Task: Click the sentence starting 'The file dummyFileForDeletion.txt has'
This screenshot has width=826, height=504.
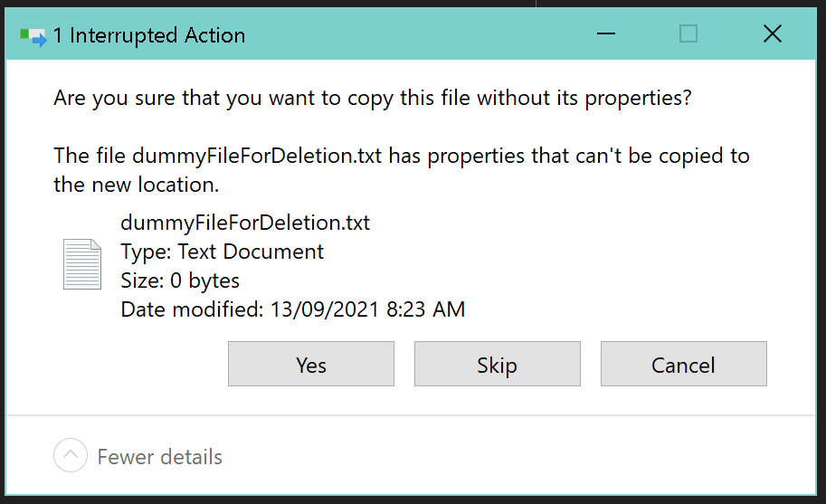Action: [x=402, y=156]
